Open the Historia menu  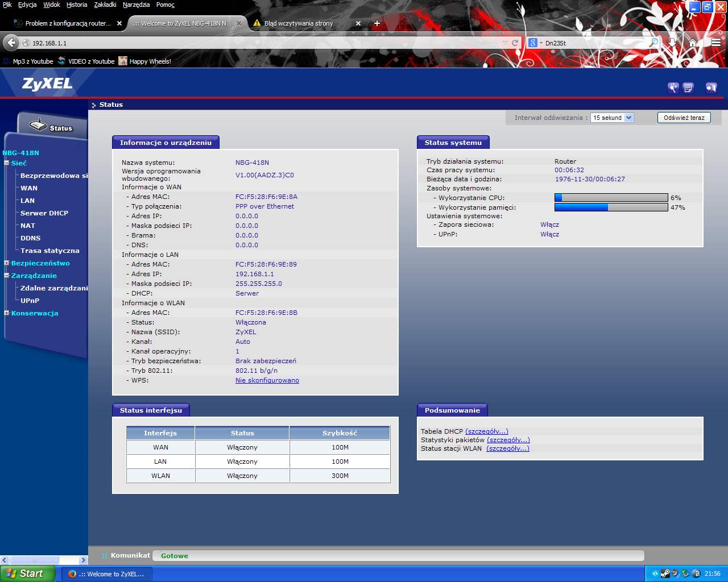[77, 5]
